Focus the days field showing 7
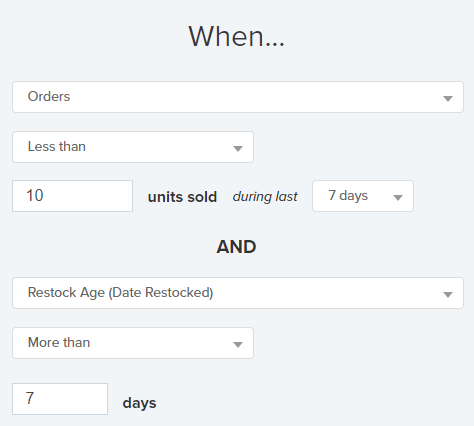The width and height of the screenshot is (474, 426). (60, 399)
